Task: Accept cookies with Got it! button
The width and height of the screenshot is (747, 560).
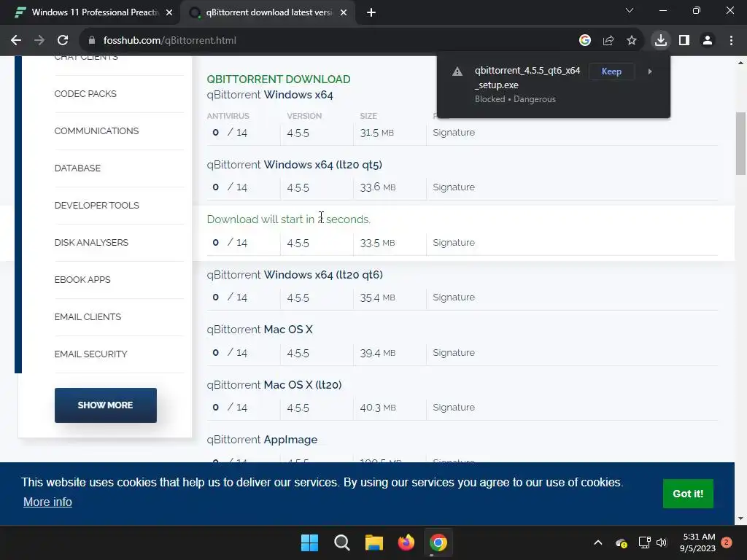Action: (688, 494)
